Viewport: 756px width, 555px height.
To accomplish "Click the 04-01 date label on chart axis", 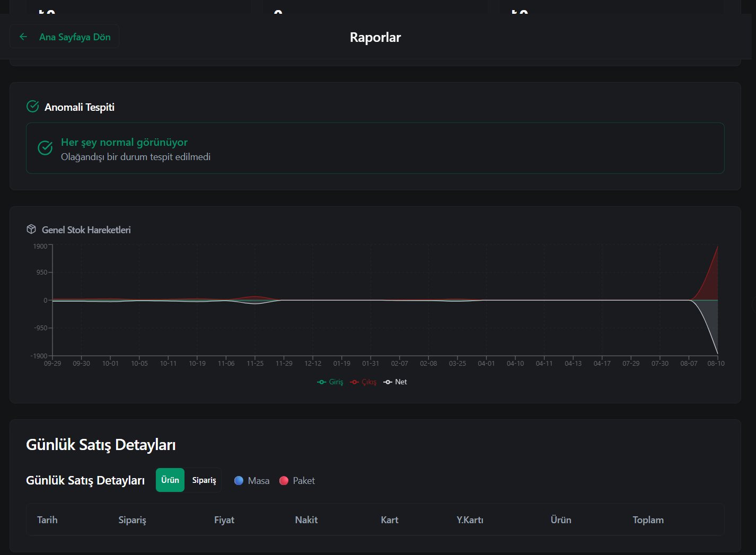I will point(486,363).
